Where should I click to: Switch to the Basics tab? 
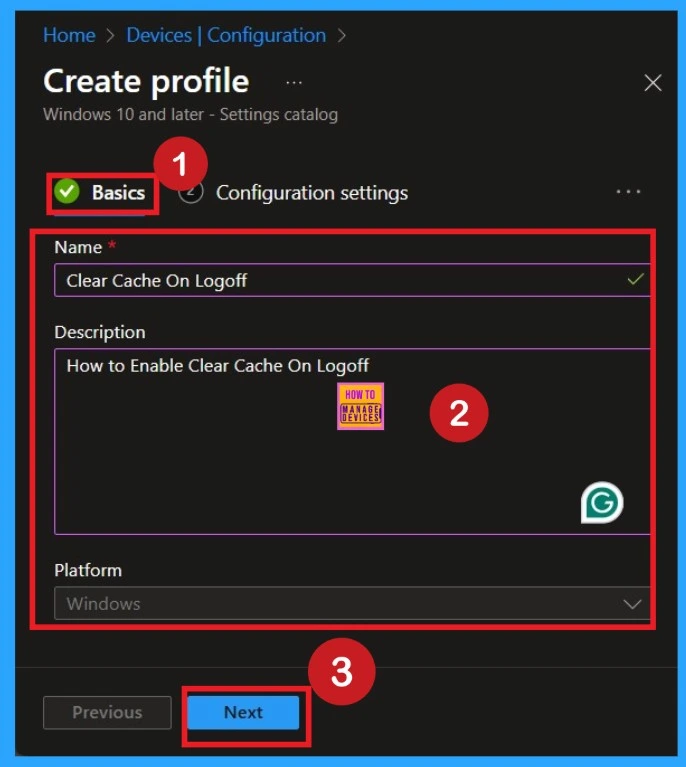[118, 193]
